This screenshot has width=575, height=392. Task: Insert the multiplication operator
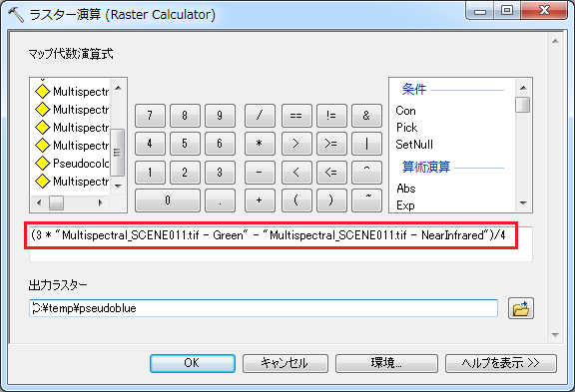tap(260, 144)
